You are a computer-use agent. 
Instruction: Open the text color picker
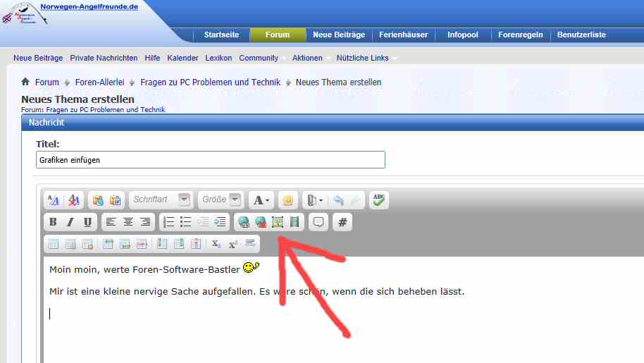coord(261,200)
